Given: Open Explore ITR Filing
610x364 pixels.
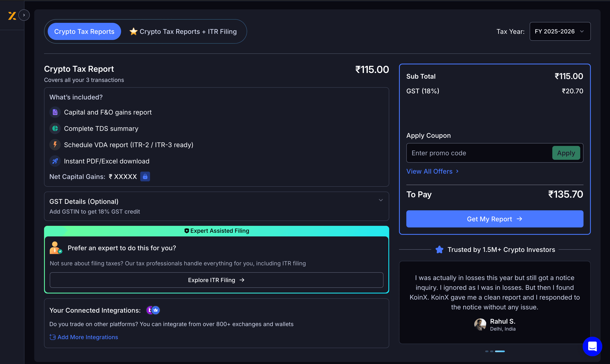Looking at the screenshot, I should tap(217, 280).
